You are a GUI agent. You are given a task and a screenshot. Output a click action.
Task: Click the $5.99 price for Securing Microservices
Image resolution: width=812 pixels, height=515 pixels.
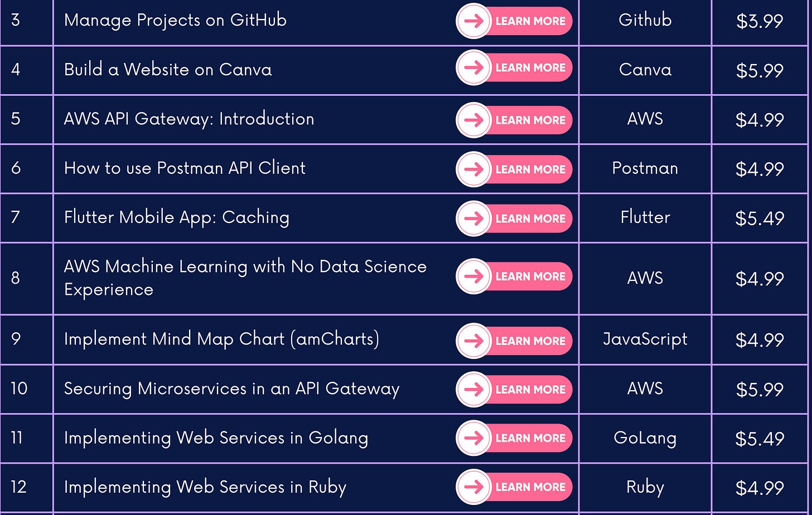[760, 390]
